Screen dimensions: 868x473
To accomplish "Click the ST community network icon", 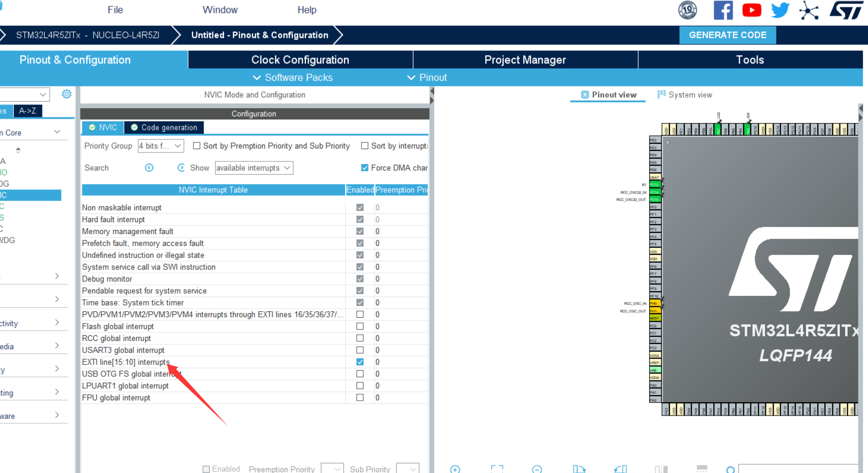I will point(809,10).
